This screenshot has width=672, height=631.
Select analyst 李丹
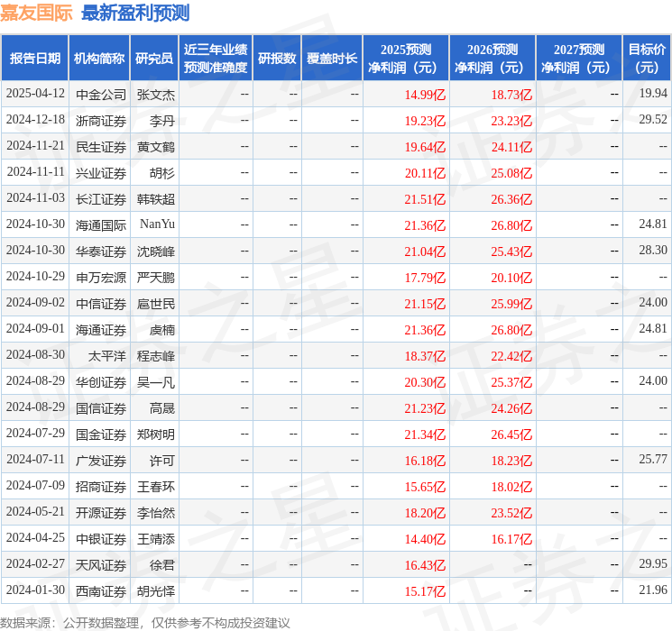[x=162, y=121]
